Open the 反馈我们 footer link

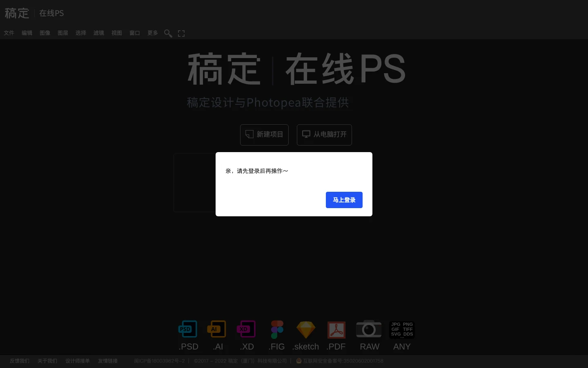click(20, 361)
